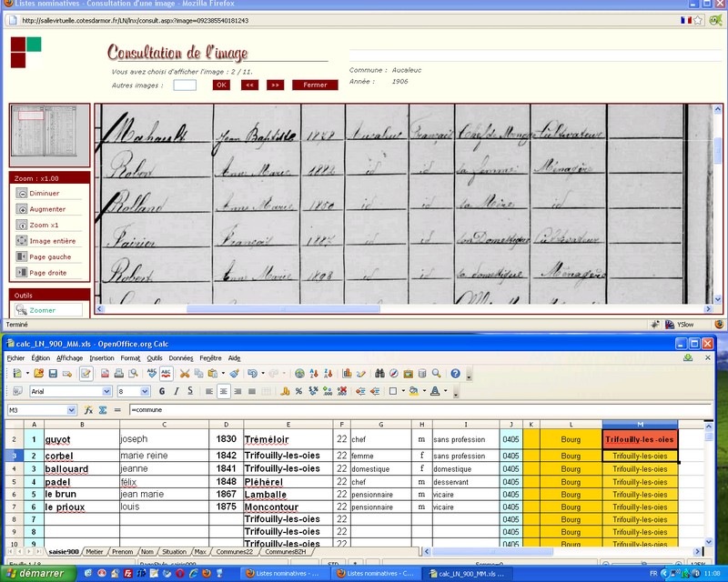
Task: Click the Autres images number field
Action: pyautogui.click(x=185, y=85)
